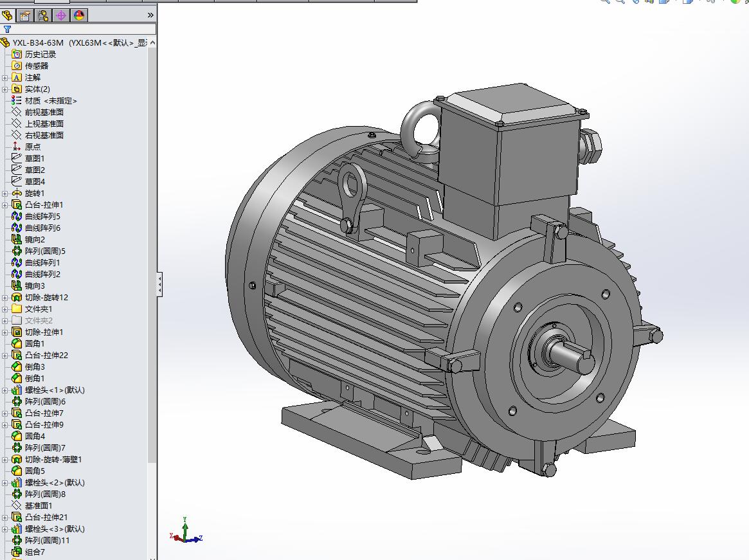
Task: Select the 螺栓头<2>(默认) row
Action: 48,483
